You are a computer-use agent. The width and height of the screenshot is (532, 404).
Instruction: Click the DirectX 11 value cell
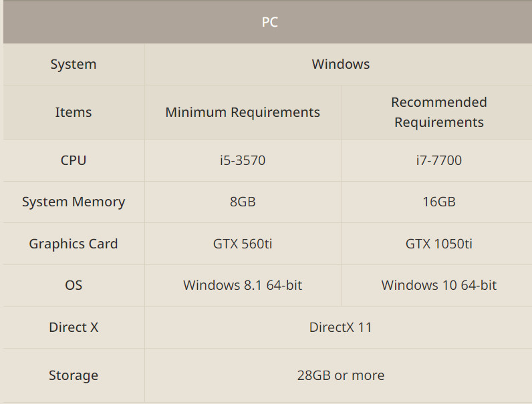pos(341,327)
